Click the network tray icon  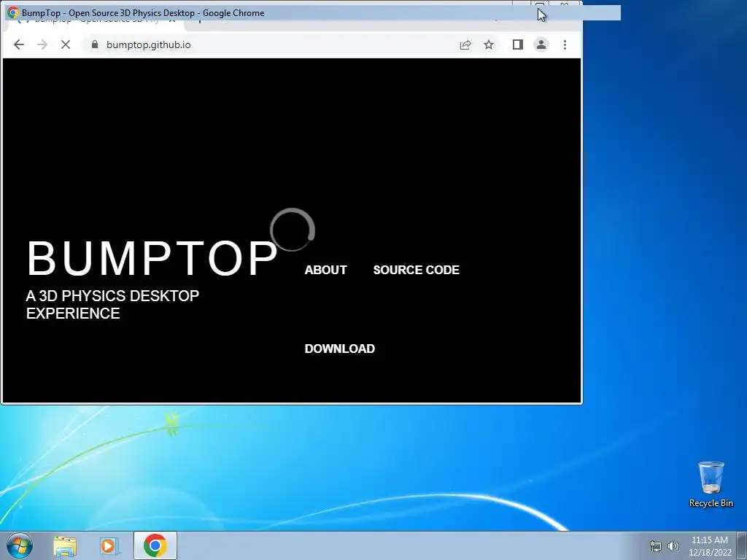pos(656,546)
